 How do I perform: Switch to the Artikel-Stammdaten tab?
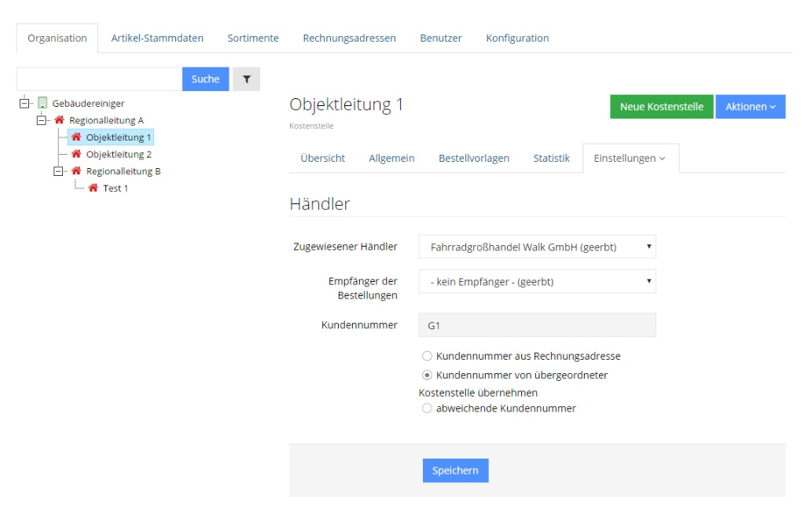(x=157, y=38)
